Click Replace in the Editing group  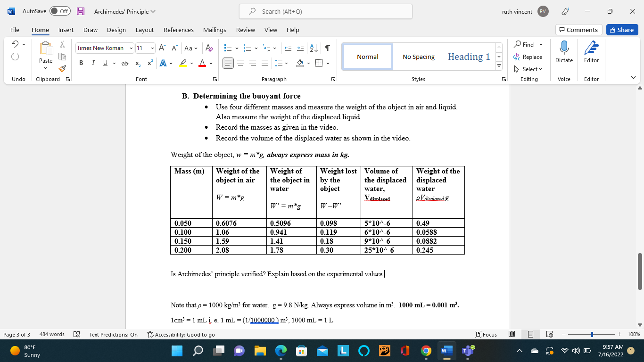point(528,57)
